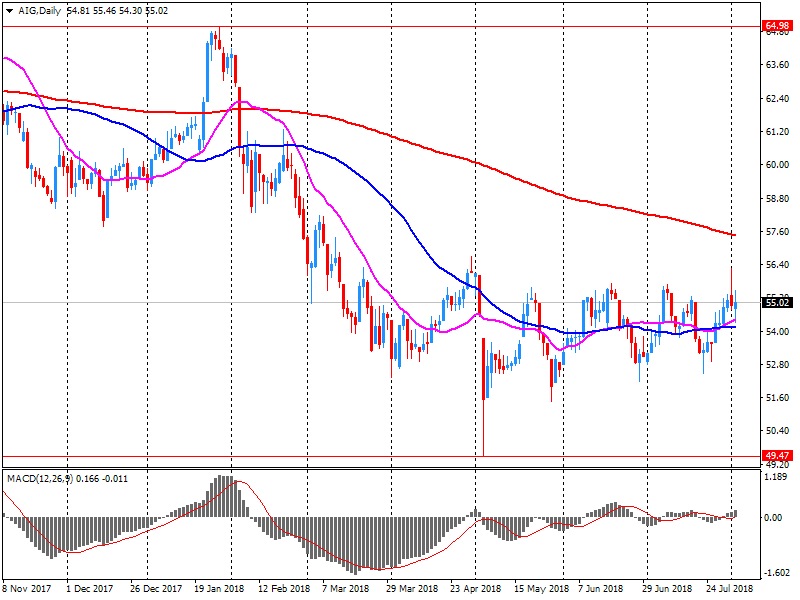This screenshot has width=800, height=600.
Task: Select the 29 Jun 2018 date label
Action: pyautogui.click(x=667, y=588)
